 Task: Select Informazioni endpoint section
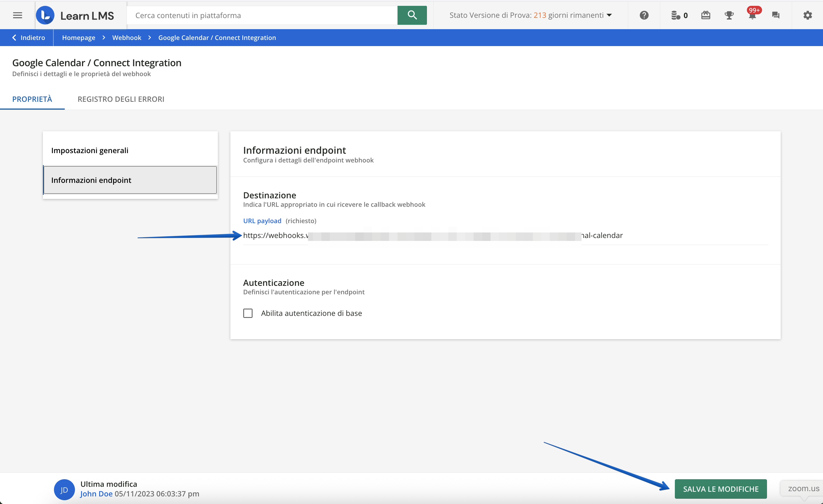tap(130, 180)
